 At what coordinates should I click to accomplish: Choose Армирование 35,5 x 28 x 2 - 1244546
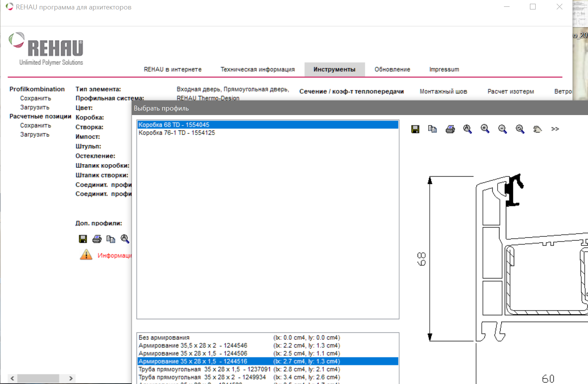tap(268, 346)
